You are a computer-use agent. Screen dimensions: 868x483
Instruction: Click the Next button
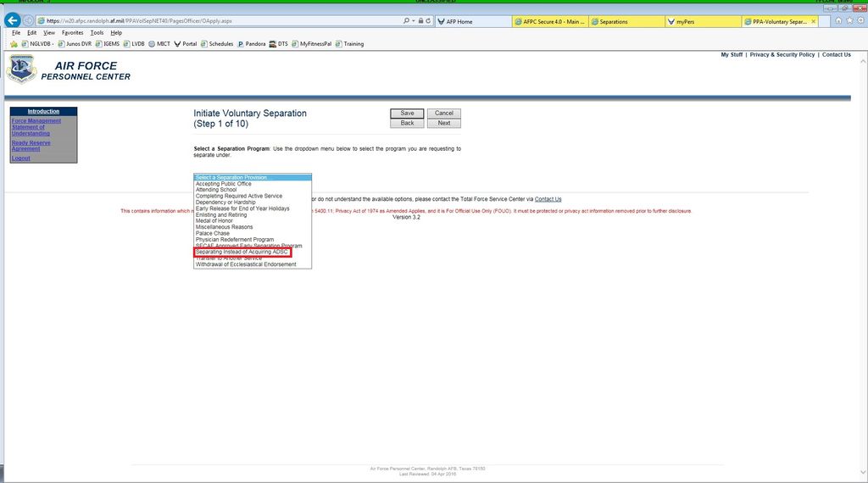pos(444,124)
